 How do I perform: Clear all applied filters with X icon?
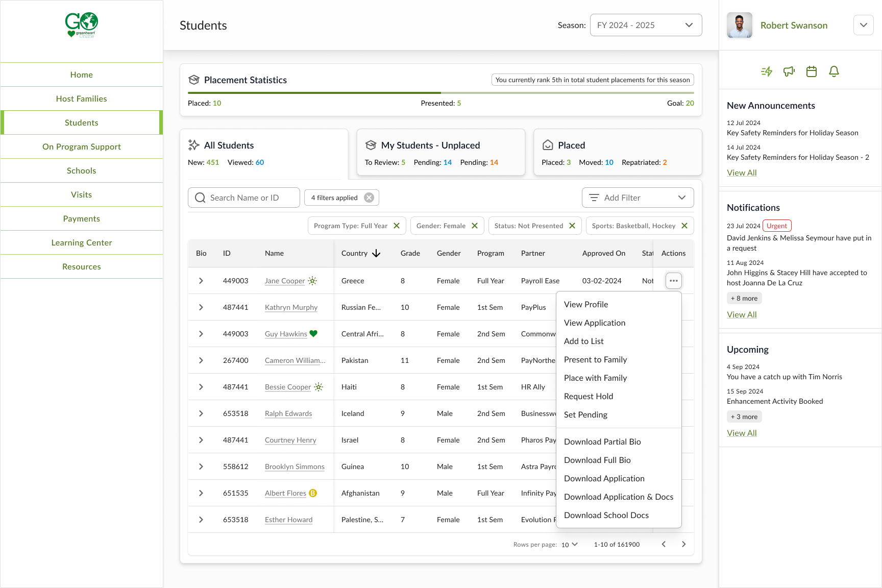pos(369,198)
